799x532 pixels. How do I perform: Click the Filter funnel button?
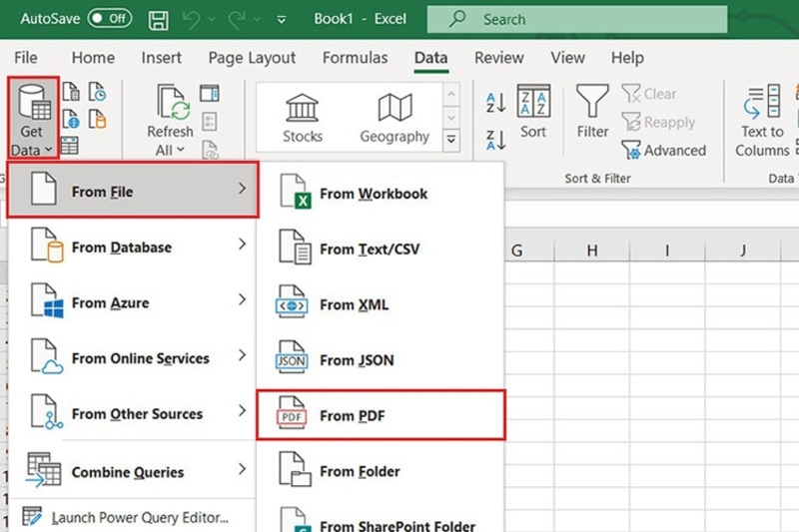pos(592,112)
